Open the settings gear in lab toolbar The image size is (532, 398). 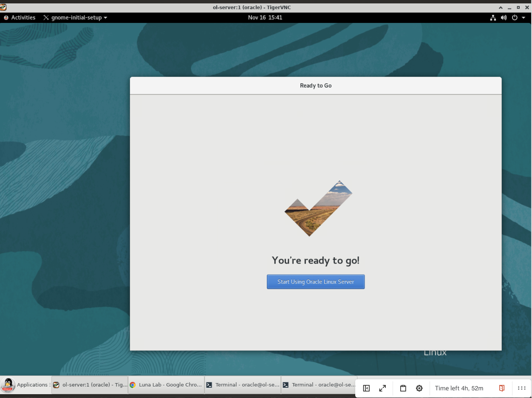point(419,388)
